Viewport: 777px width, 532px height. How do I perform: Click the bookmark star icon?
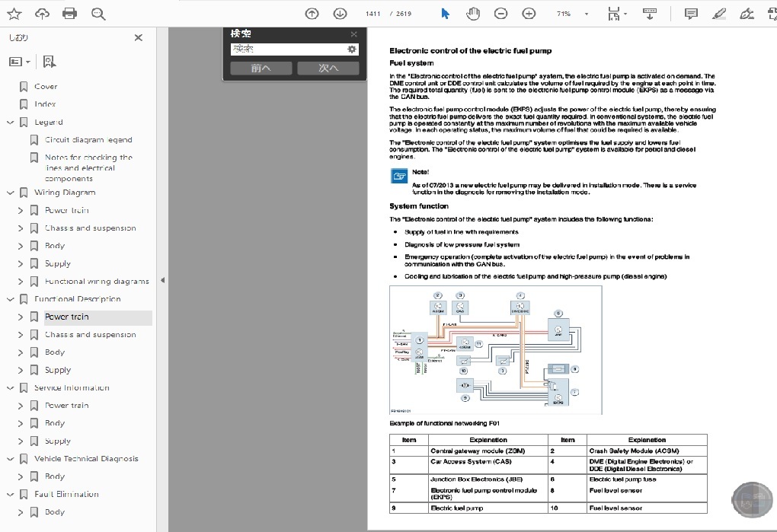[14, 14]
